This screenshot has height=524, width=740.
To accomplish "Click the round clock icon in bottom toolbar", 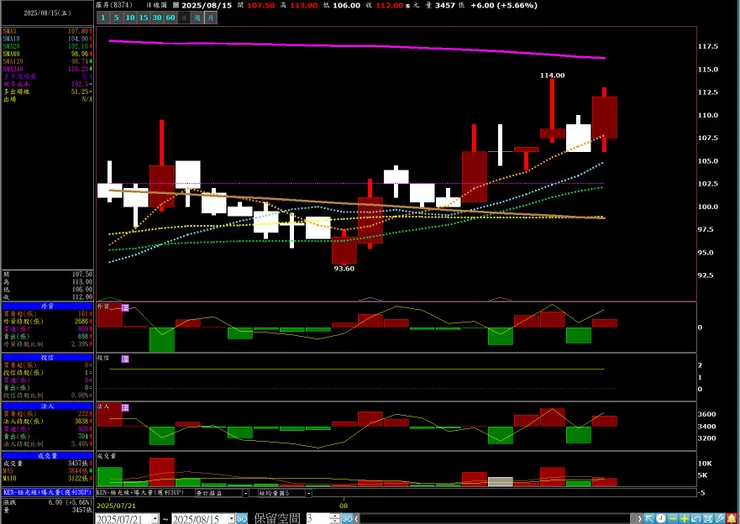I will tap(661, 518).
